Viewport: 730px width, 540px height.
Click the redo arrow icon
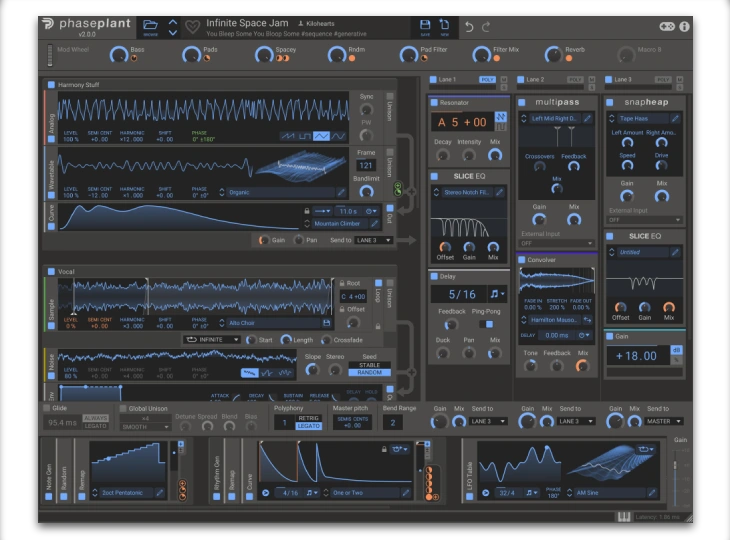(486, 26)
